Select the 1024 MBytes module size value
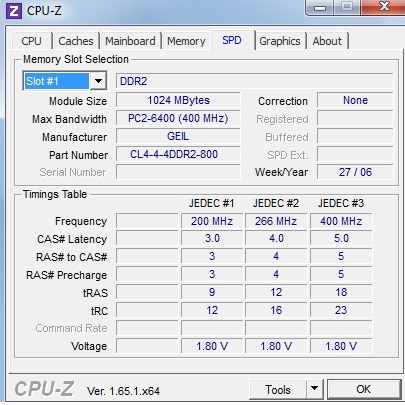The width and height of the screenshot is (405, 405). (x=178, y=100)
